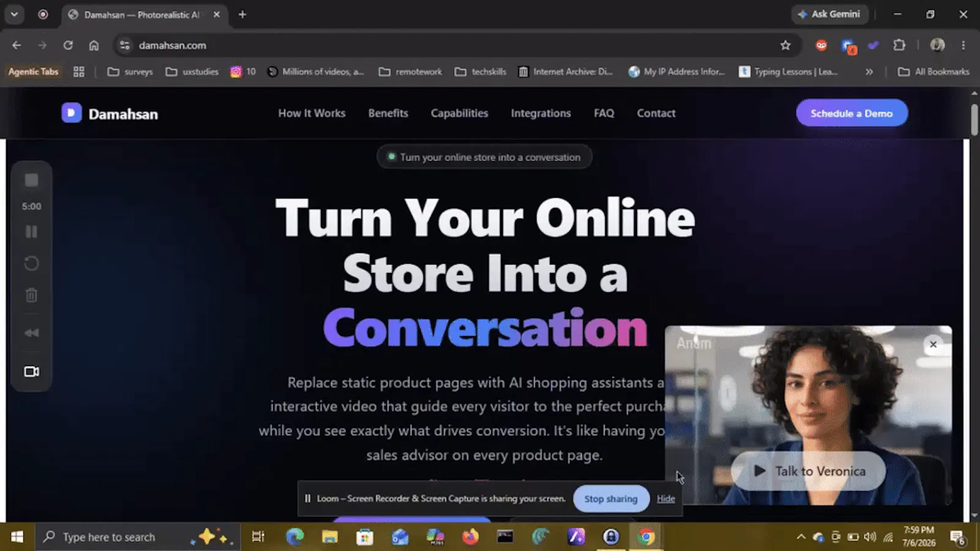This screenshot has width=980, height=551.
Task: Restart the Loom recording
Action: 31,263
